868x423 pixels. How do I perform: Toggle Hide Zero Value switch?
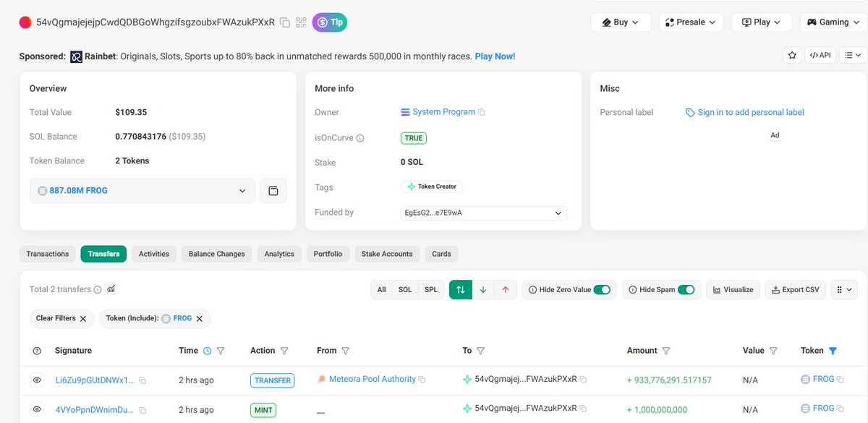pos(602,290)
